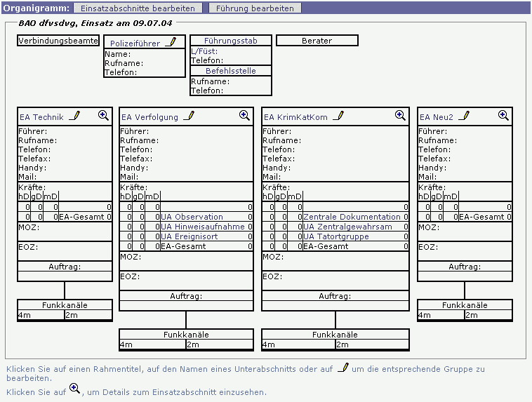Click pencil icon beside EA Verfolgung
Viewport: 532px width, 402px height.
point(189,116)
